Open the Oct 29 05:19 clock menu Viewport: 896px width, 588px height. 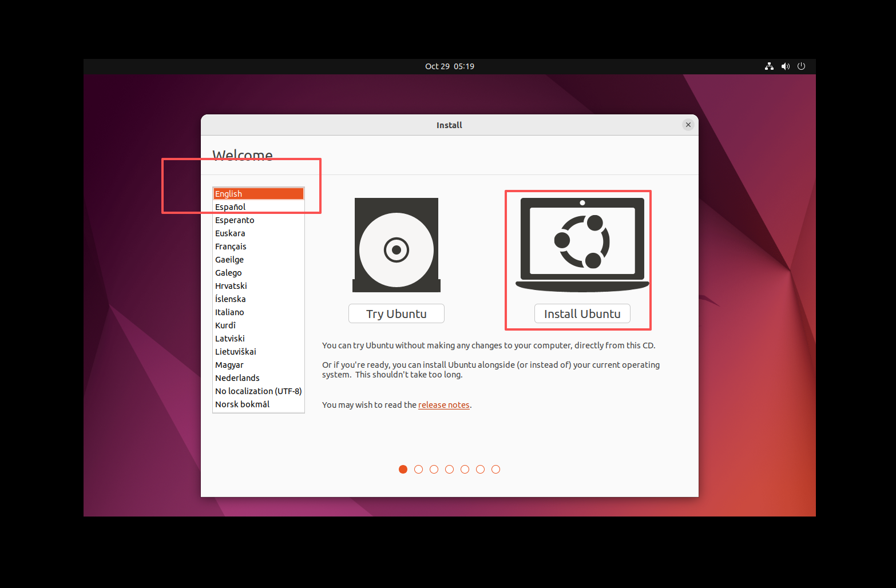tap(450, 66)
